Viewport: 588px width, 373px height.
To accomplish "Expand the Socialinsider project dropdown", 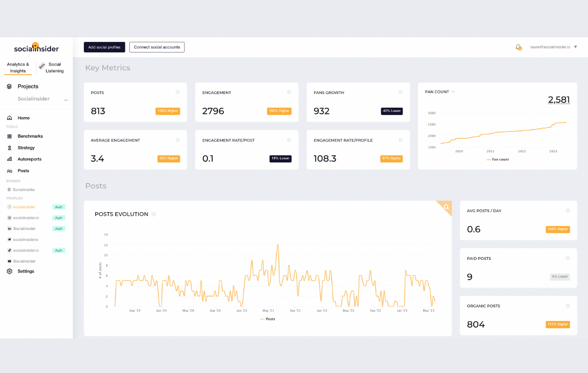I will coord(66,100).
